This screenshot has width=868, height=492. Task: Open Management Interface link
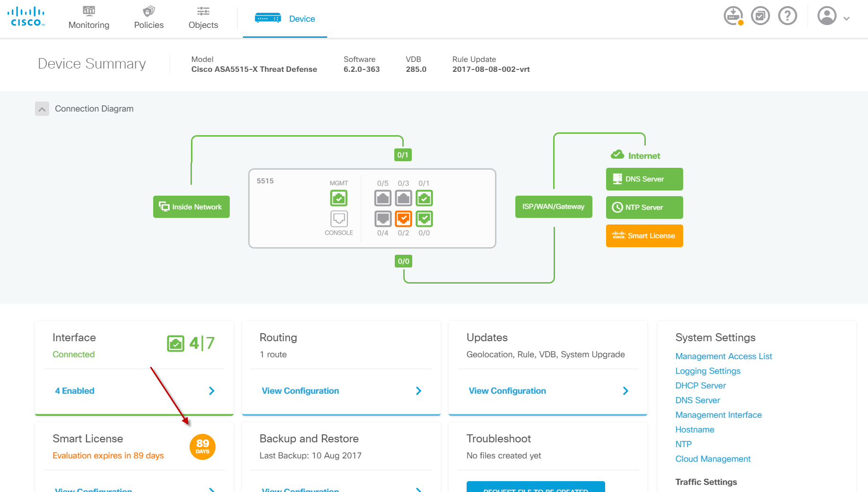pos(719,415)
